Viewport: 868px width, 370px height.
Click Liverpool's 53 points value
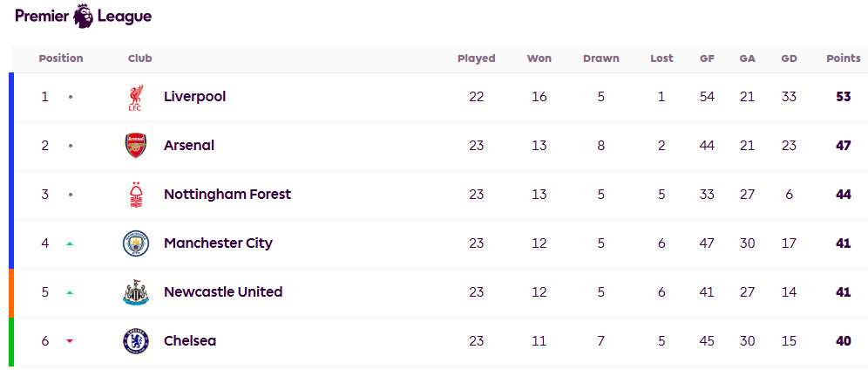843,97
